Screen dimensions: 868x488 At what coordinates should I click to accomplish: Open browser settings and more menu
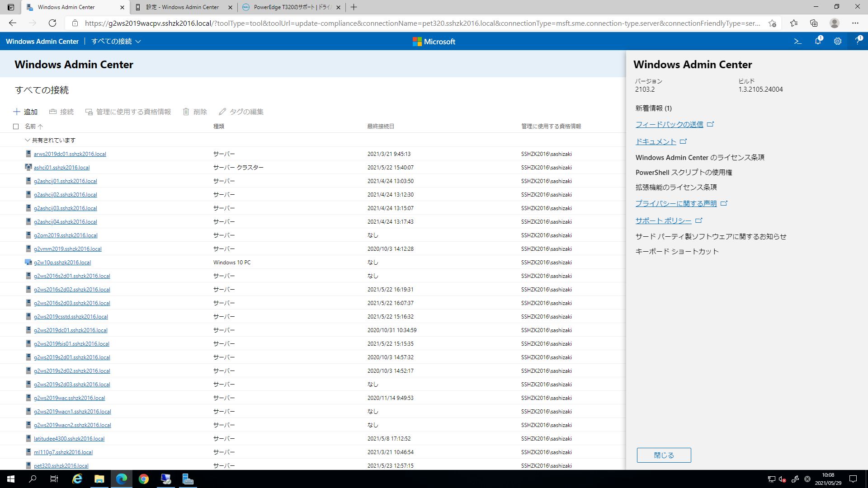point(855,23)
